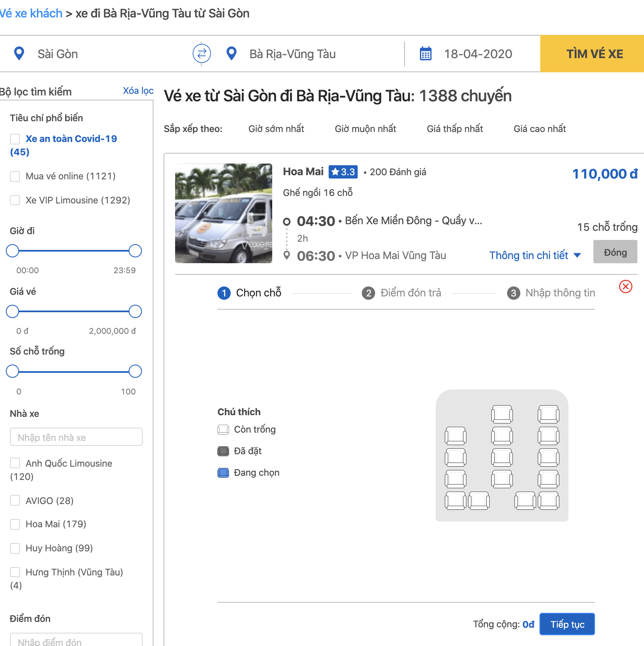Pick the bottom-left empty seat in back row

(456, 501)
